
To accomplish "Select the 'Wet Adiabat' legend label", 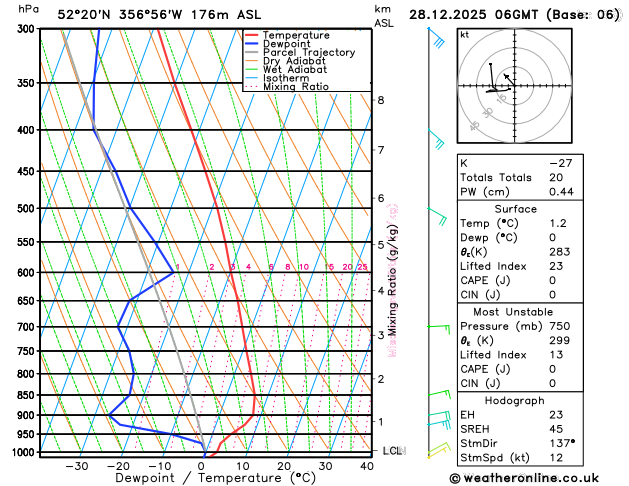I will pyautogui.click(x=295, y=69).
